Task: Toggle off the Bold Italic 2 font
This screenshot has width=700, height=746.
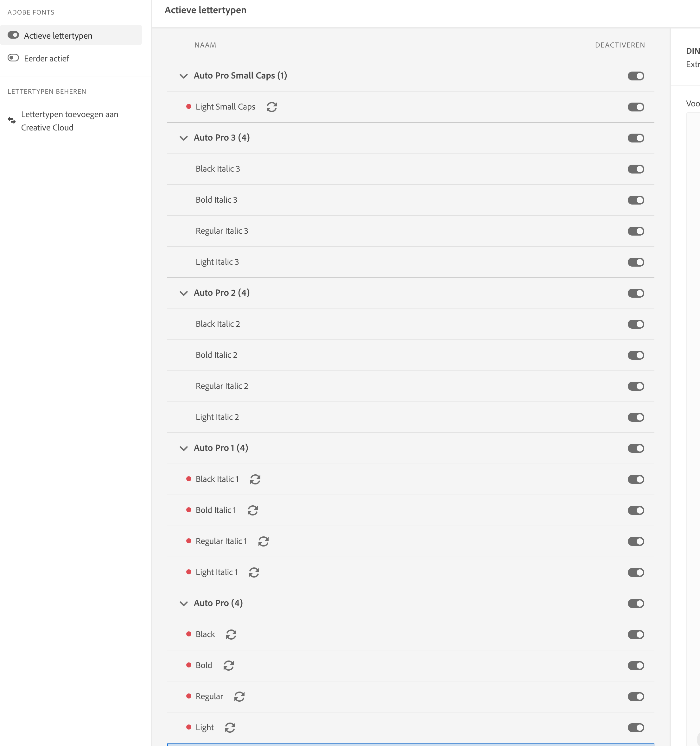Action: pos(636,355)
